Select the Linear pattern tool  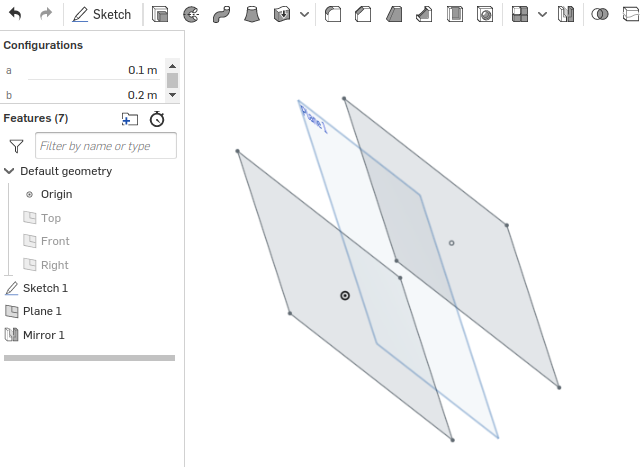tap(520, 14)
